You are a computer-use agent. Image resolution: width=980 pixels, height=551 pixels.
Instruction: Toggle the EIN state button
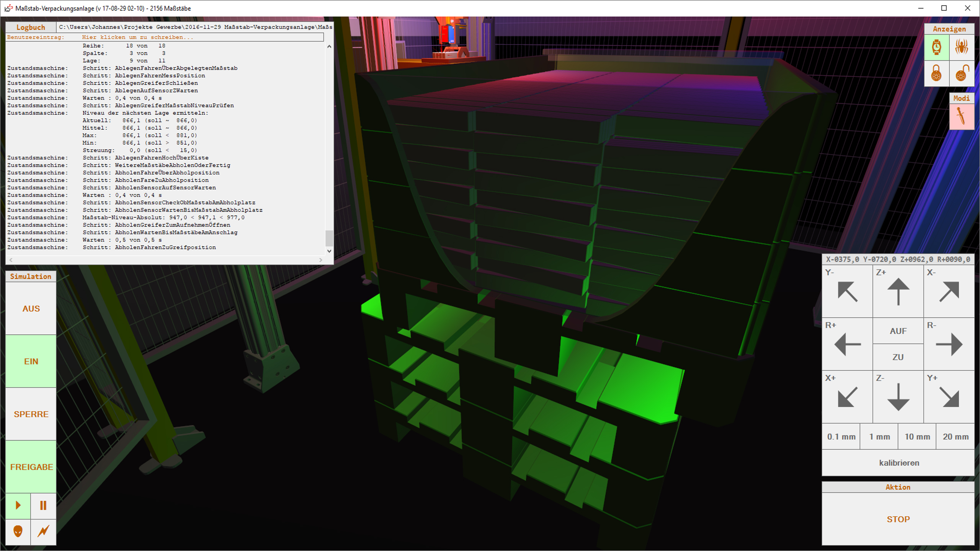click(31, 361)
